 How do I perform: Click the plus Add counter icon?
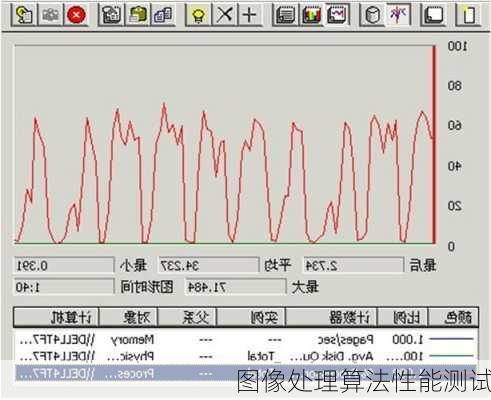click(x=250, y=15)
